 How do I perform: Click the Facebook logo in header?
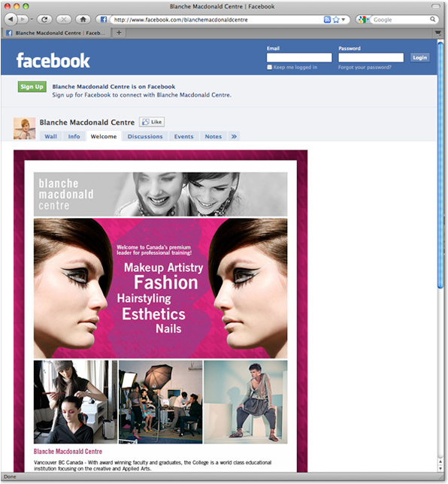tap(53, 60)
